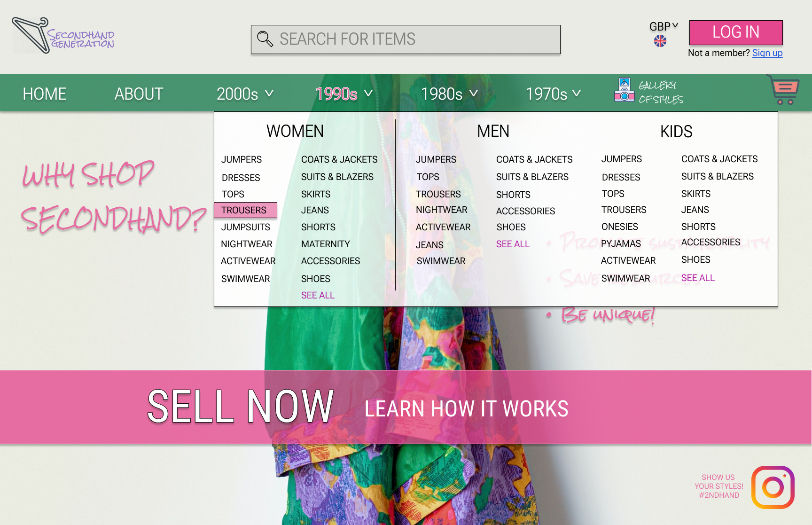Choose Kids' Jumpers
Viewport: 812px width, 525px height.
(622, 159)
